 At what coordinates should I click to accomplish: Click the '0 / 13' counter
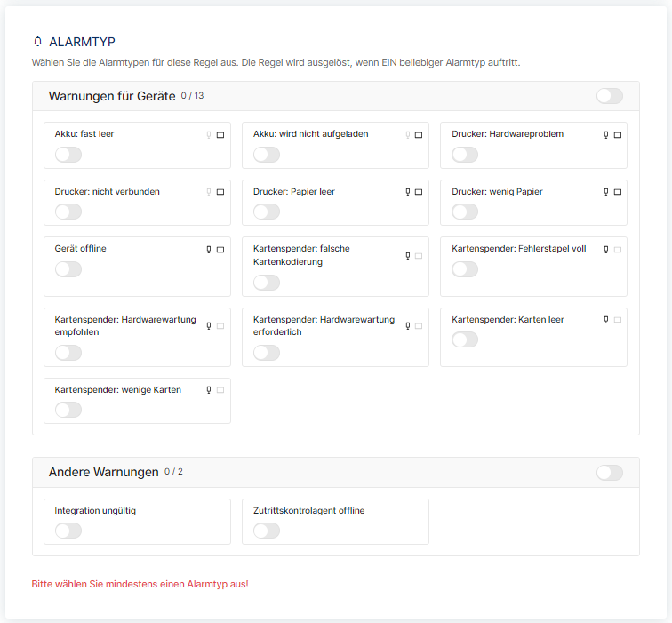[x=192, y=96]
